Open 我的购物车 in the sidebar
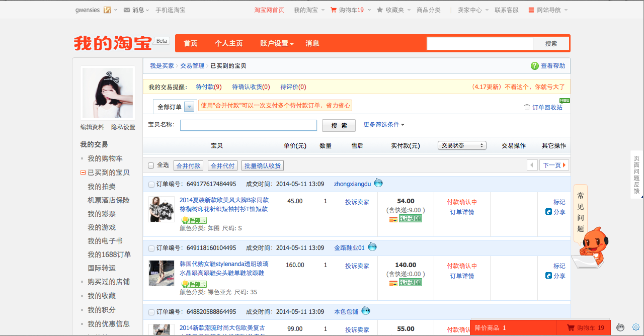The width and height of the screenshot is (644, 336). click(x=105, y=158)
